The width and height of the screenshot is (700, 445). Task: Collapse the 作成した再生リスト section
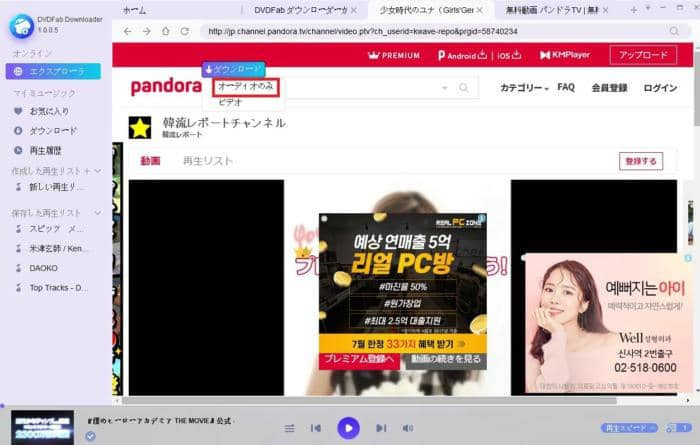click(98, 171)
